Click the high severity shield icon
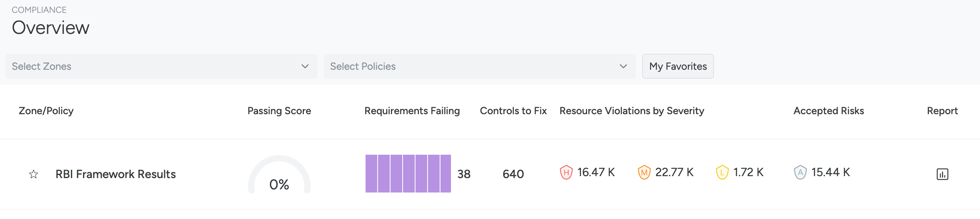The height and width of the screenshot is (219, 980). pos(566,172)
